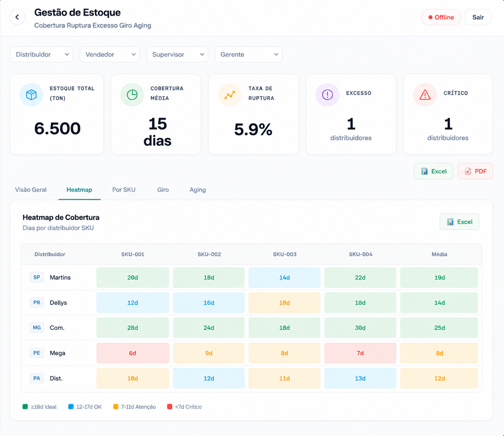
Task: Select the Heatmap tab
Action: 79,190
